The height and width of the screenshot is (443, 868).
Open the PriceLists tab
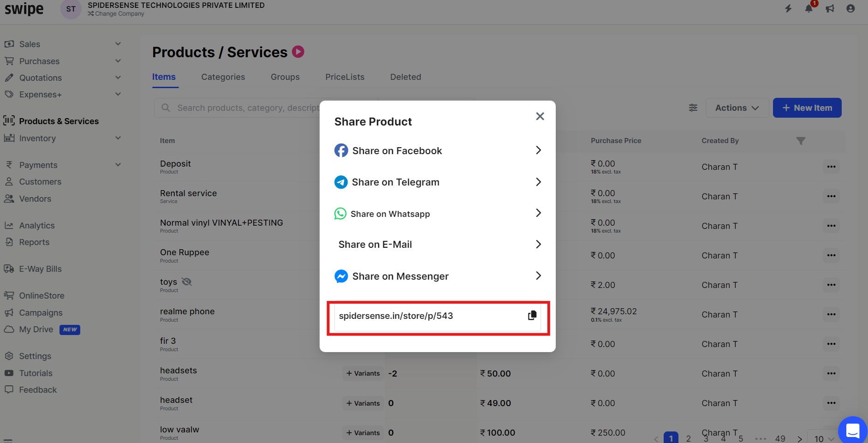tap(345, 77)
